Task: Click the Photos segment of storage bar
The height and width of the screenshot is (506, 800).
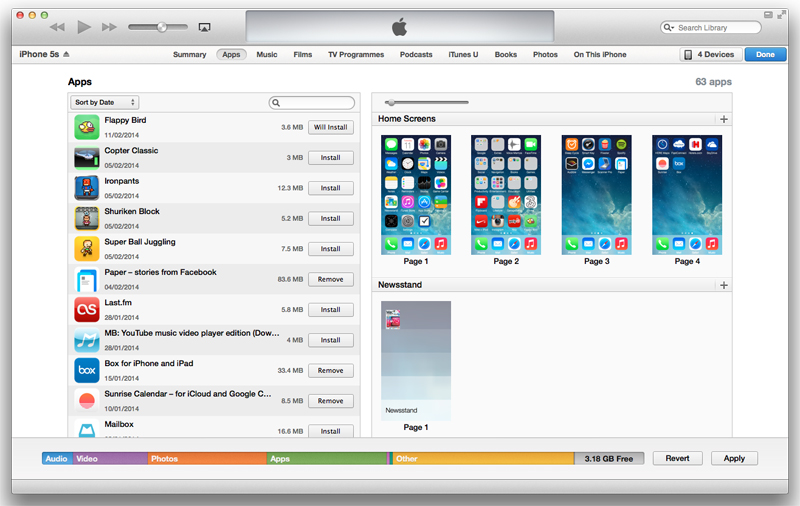Action: (x=207, y=459)
